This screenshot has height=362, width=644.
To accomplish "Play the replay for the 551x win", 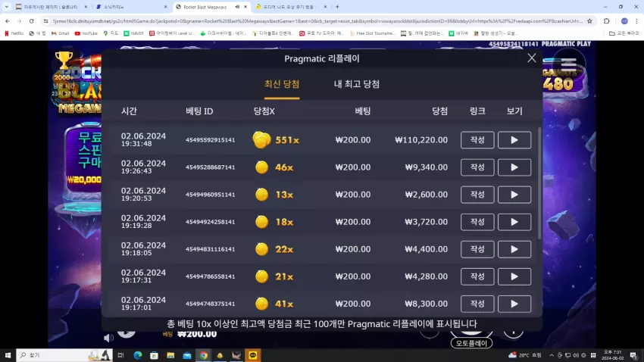I will 514,140.
